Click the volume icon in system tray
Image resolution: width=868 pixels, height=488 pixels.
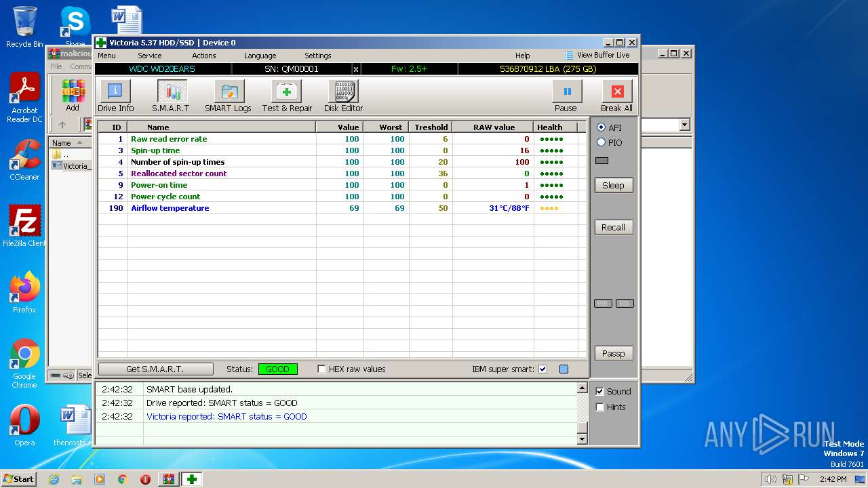click(770, 479)
